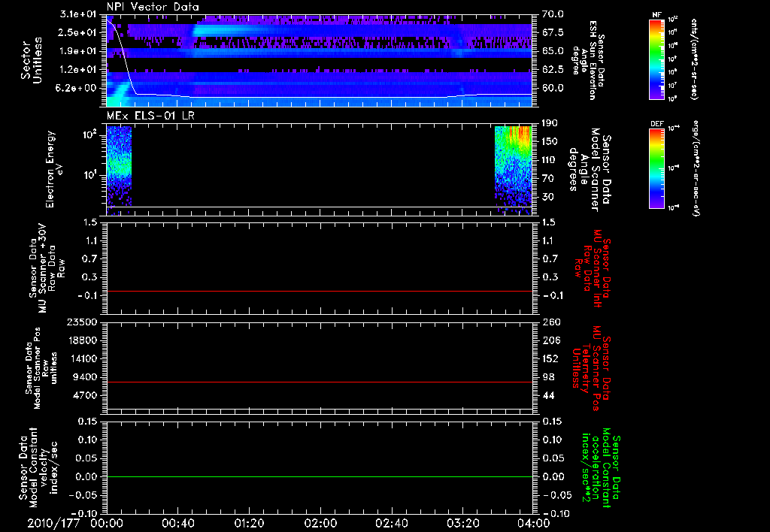Select the Electron Energy eV axis title

click(54, 169)
